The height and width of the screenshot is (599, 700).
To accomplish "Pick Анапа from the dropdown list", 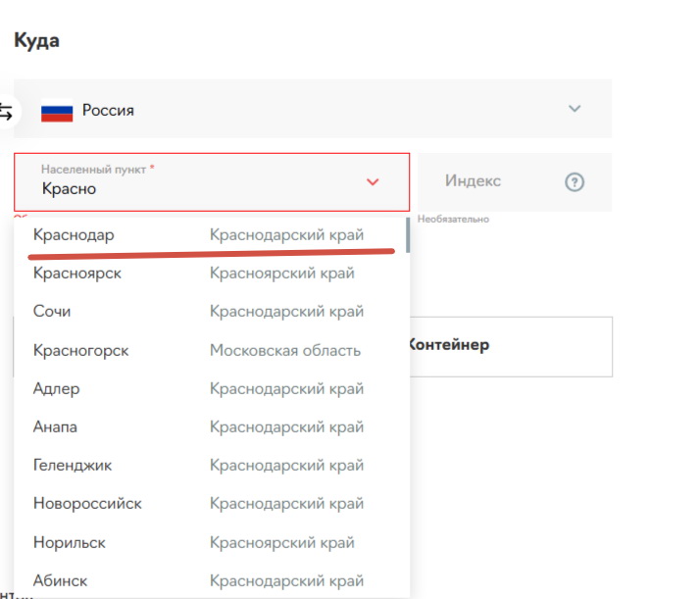I will pyautogui.click(x=55, y=426).
